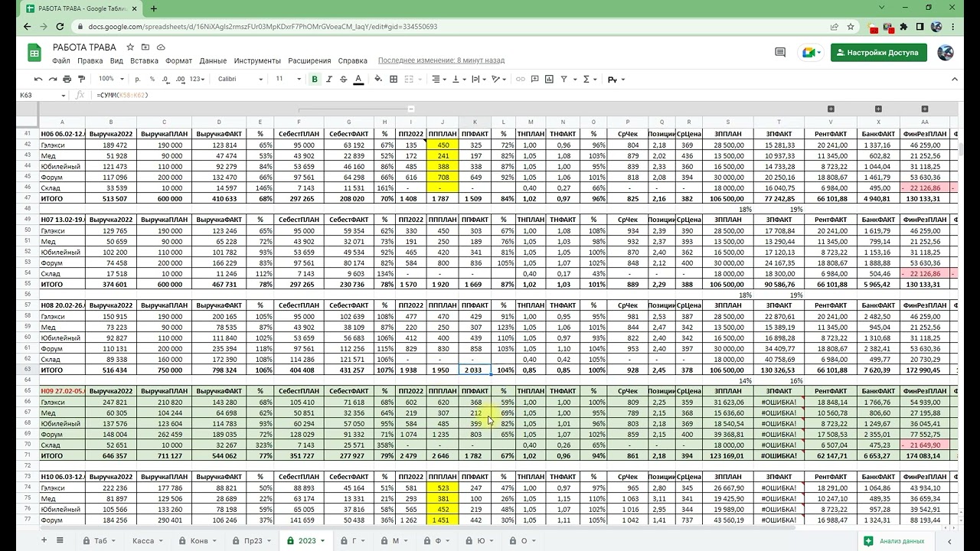Add a new sheet
This screenshot has height=551, width=980.
pyautogui.click(x=44, y=540)
